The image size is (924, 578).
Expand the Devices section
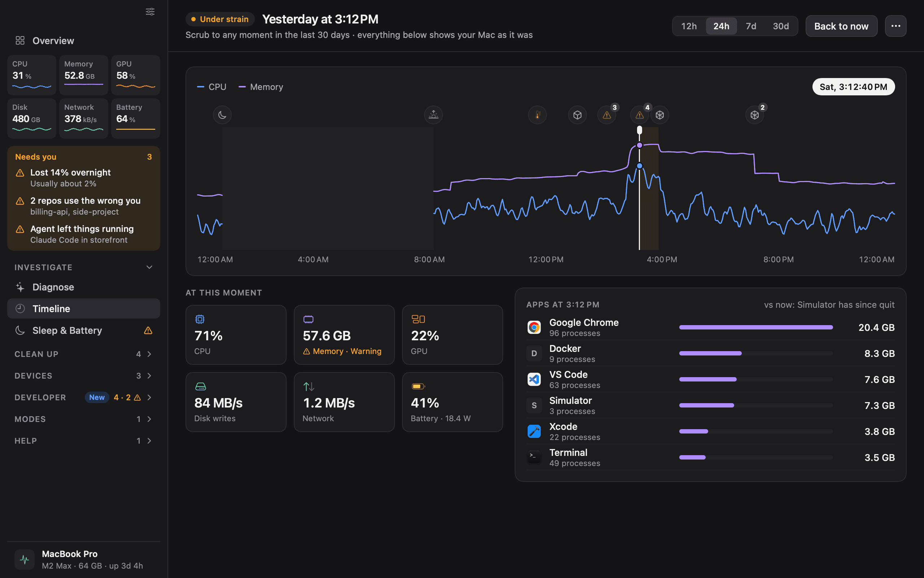84,376
